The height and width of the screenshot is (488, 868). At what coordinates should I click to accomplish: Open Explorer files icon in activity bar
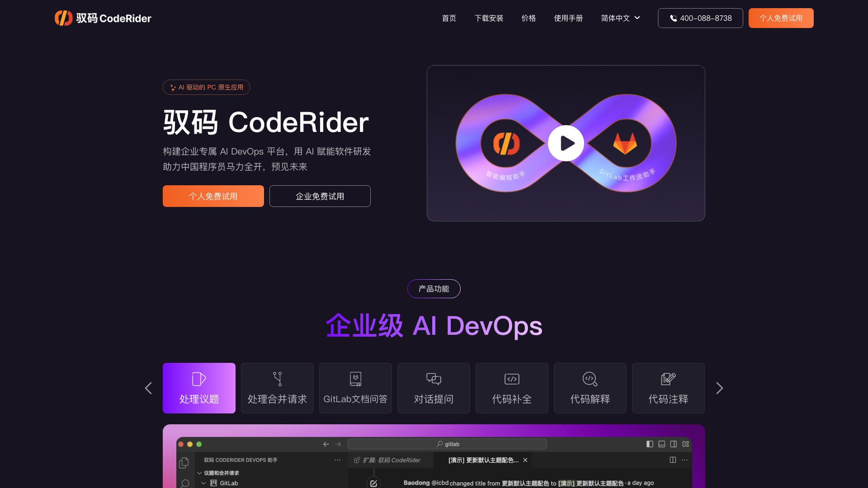(184, 463)
